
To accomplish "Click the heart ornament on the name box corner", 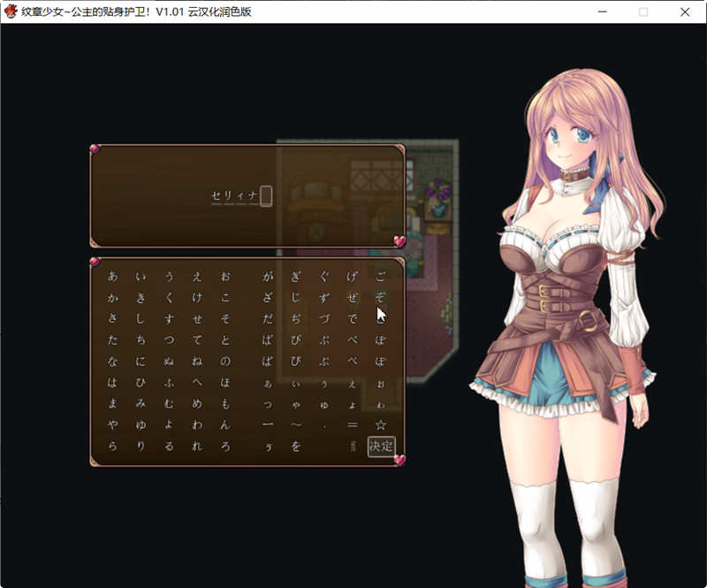I will click(93, 149).
